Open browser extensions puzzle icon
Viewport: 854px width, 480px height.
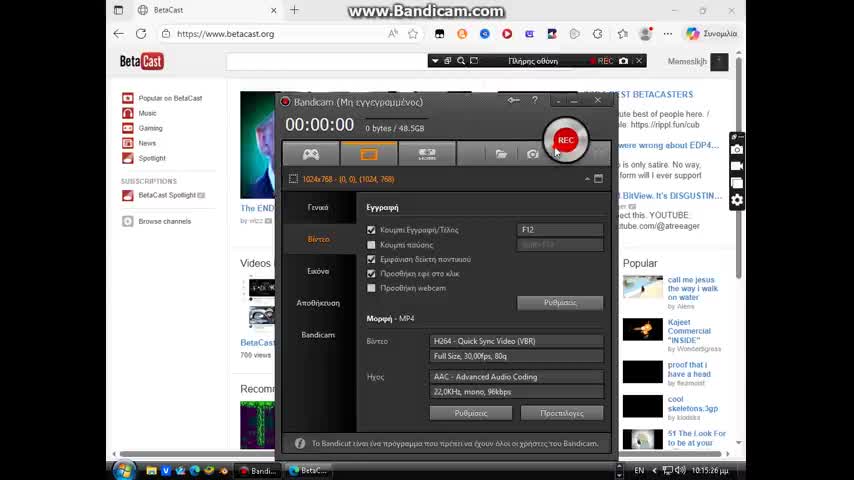[x=597, y=34]
